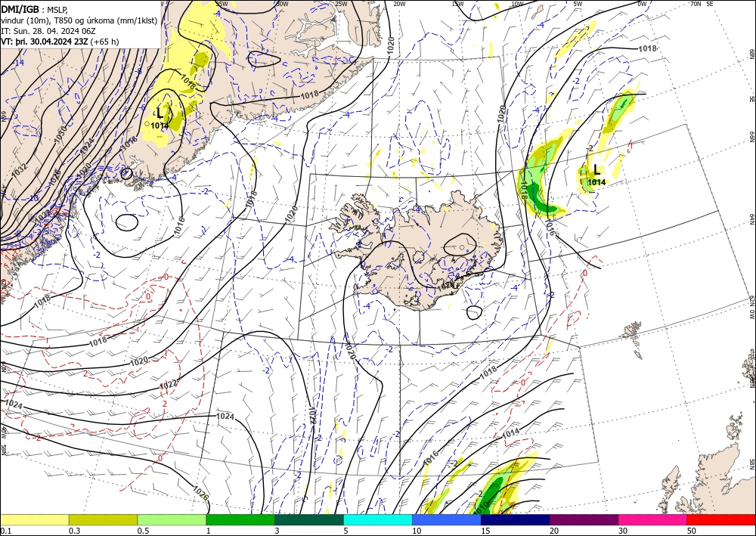The height and width of the screenshot is (536, 756).
Task: Click the olive 0.3 precipitation legend swatch
Action: (103, 519)
